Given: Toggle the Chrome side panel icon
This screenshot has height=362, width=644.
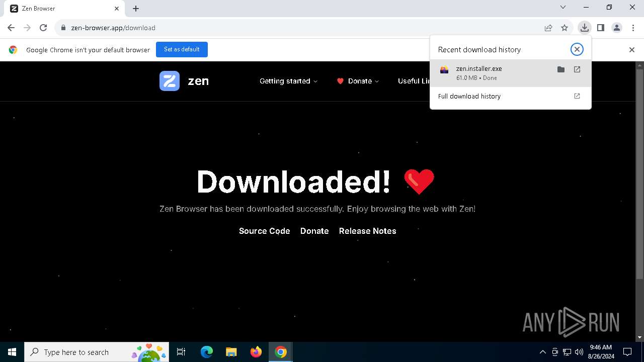Looking at the screenshot, I should point(600,28).
